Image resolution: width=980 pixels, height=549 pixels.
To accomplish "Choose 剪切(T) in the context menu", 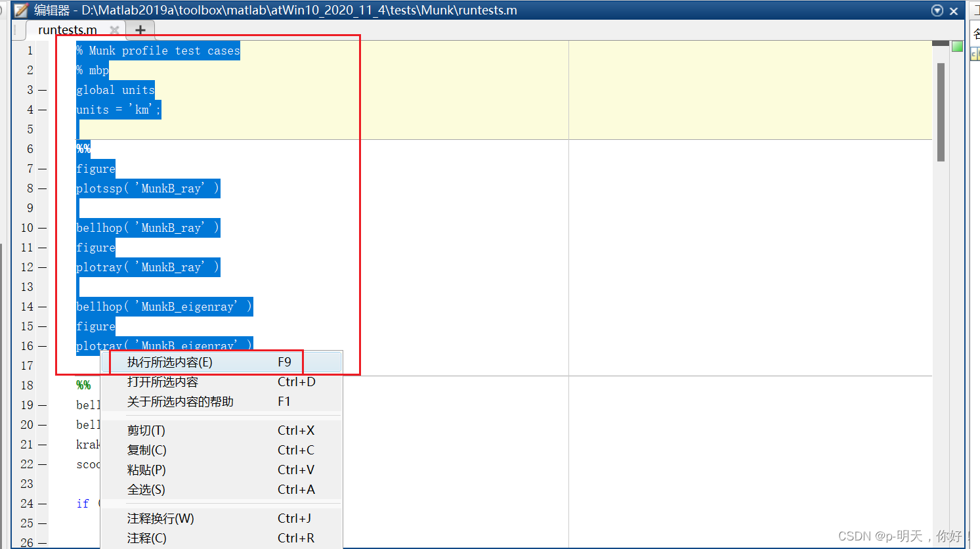I will 221,431.
